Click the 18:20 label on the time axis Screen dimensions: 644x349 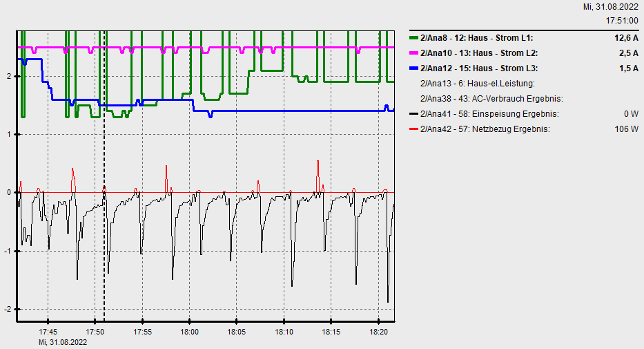pos(378,332)
